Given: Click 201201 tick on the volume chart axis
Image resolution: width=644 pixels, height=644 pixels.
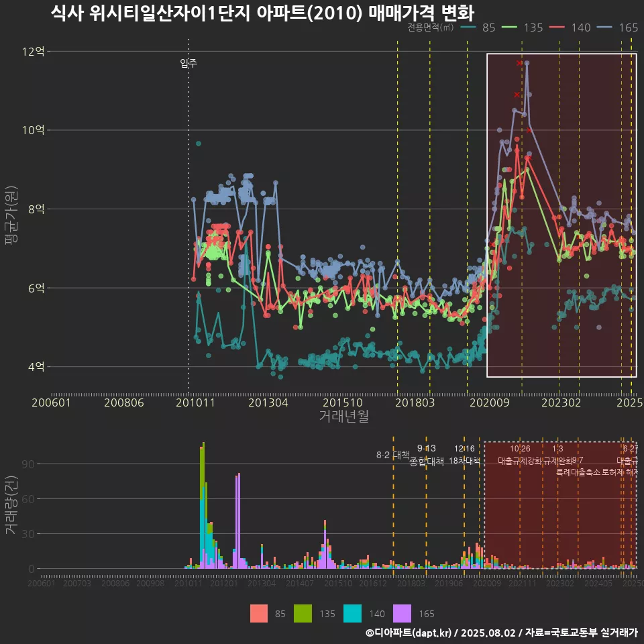Looking at the screenshot, I should click(224, 583).
